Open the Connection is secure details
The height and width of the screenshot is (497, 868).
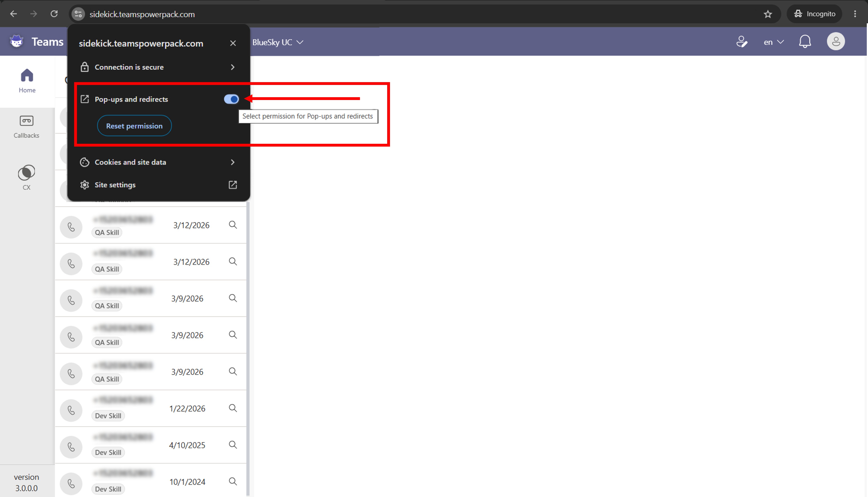coord(159,67)
